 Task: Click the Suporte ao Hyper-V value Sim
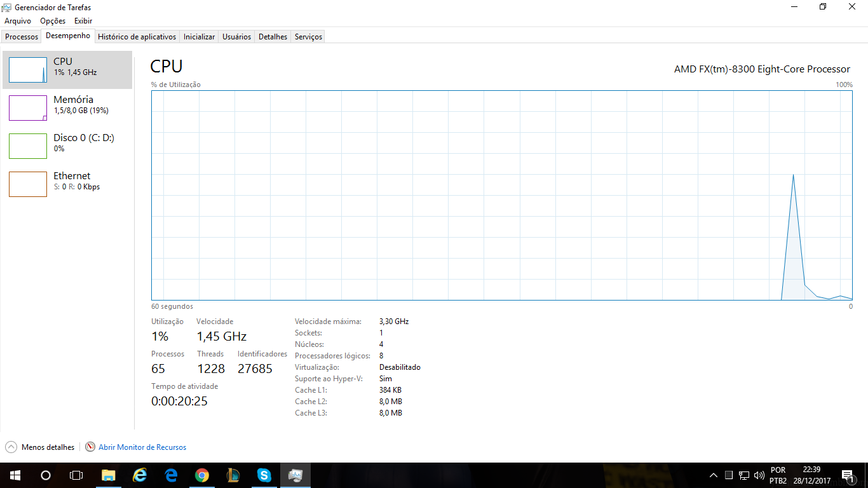(386, 379)
